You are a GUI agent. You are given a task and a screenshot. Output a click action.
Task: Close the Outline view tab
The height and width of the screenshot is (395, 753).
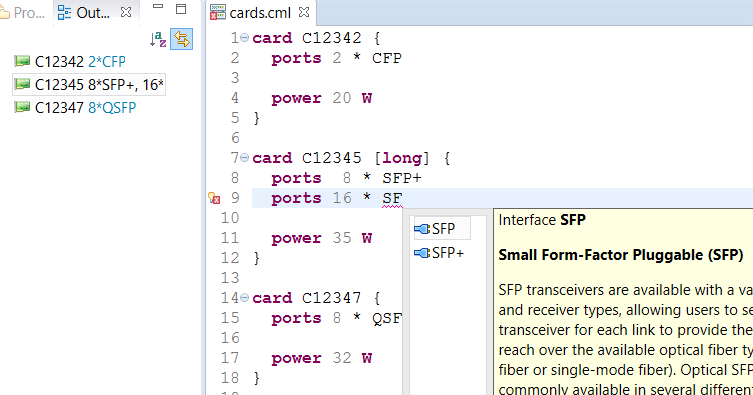click(x=126, y=12)
